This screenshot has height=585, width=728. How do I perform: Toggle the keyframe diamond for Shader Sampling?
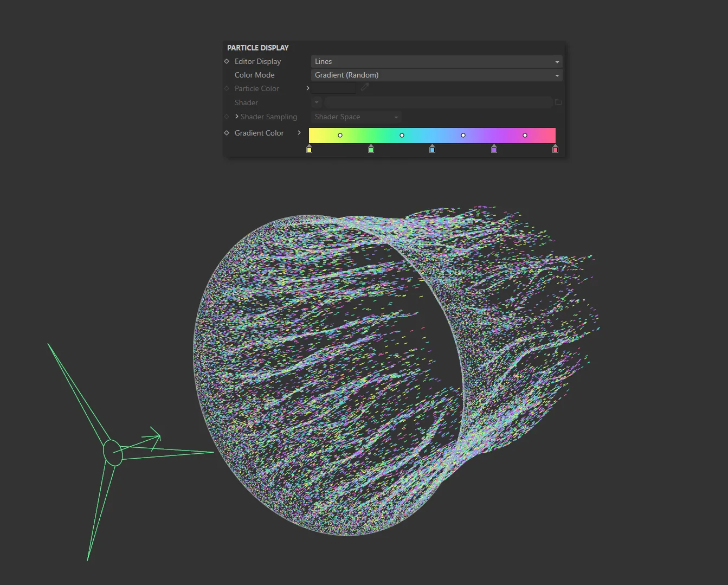pyautogui.click(x=226, y=117)
